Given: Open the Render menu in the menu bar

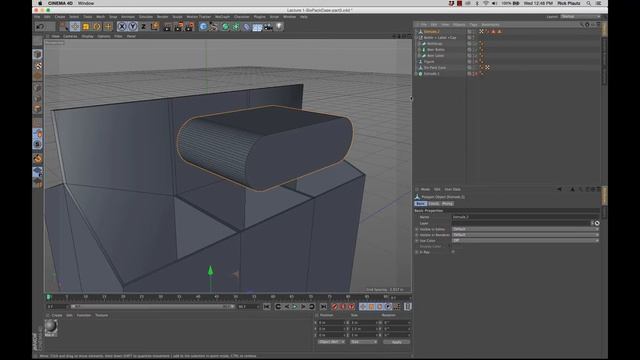Looking at the screenshot, I should click(x=162, y=17).
